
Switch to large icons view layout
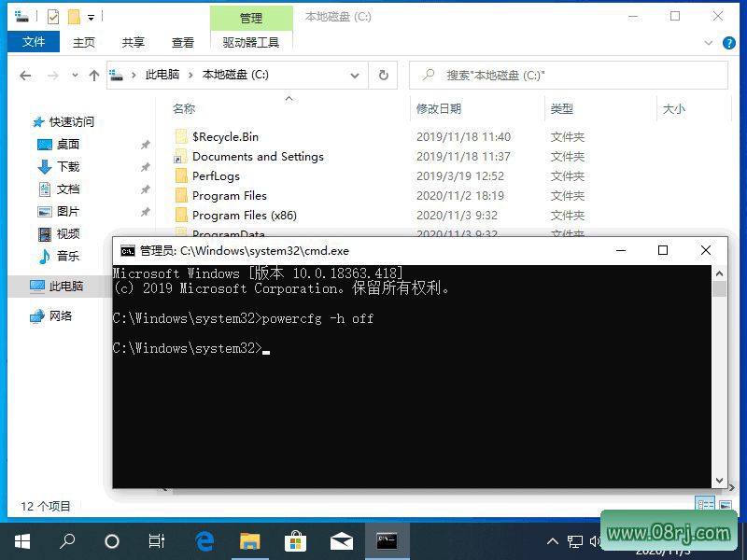726,505
